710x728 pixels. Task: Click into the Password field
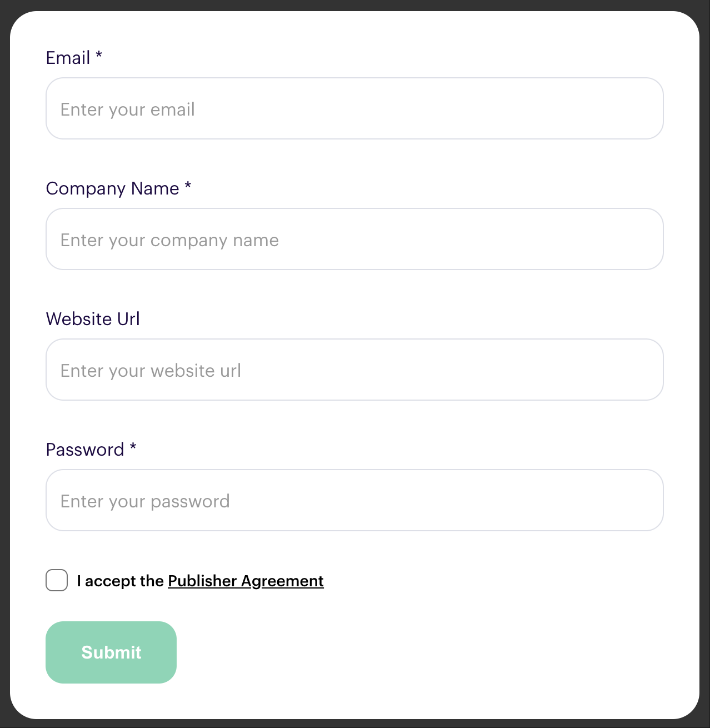tap(354, 500)
